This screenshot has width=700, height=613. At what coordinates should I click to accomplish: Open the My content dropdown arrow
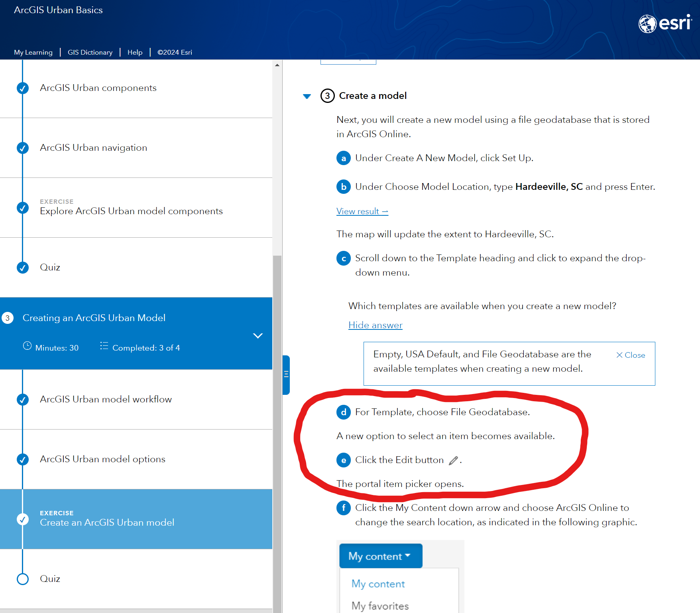pyautogui.click(x=408, y=556)
